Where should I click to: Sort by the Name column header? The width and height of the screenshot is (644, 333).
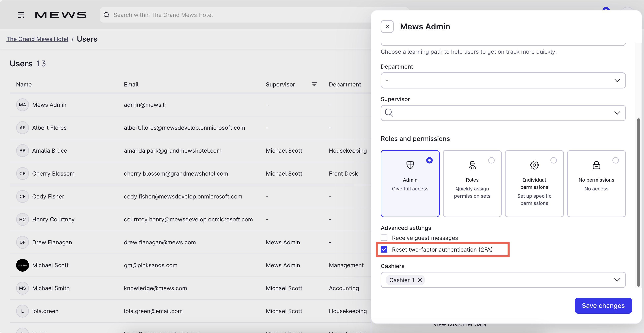[x=24, y=84]
